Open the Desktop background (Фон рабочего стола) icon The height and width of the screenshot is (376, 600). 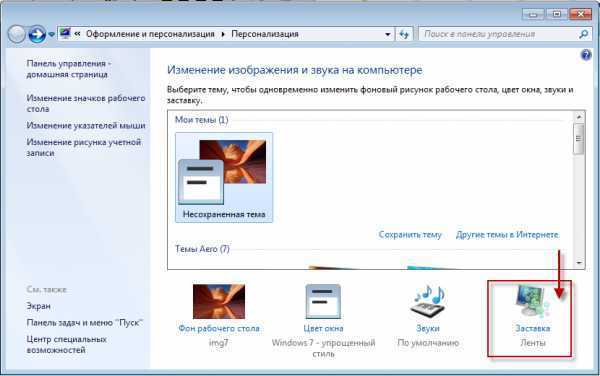[x=219, y=302]
